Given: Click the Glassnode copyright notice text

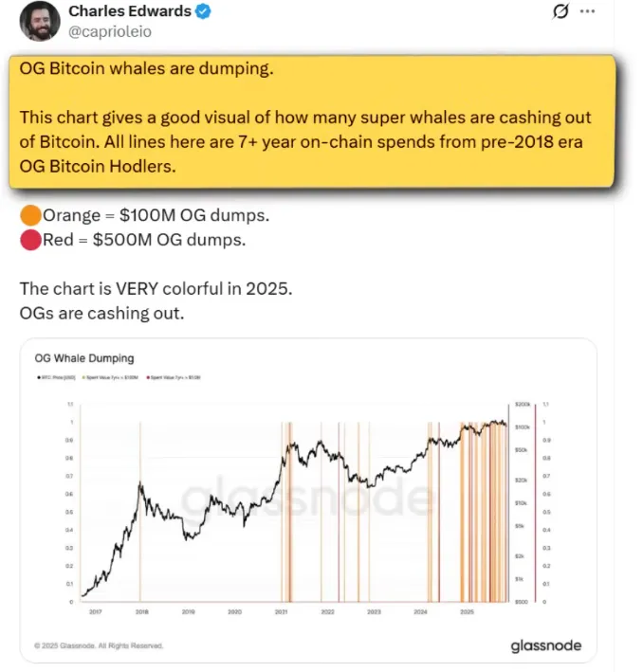Looking at the screenshot, I should click(99, 645).
